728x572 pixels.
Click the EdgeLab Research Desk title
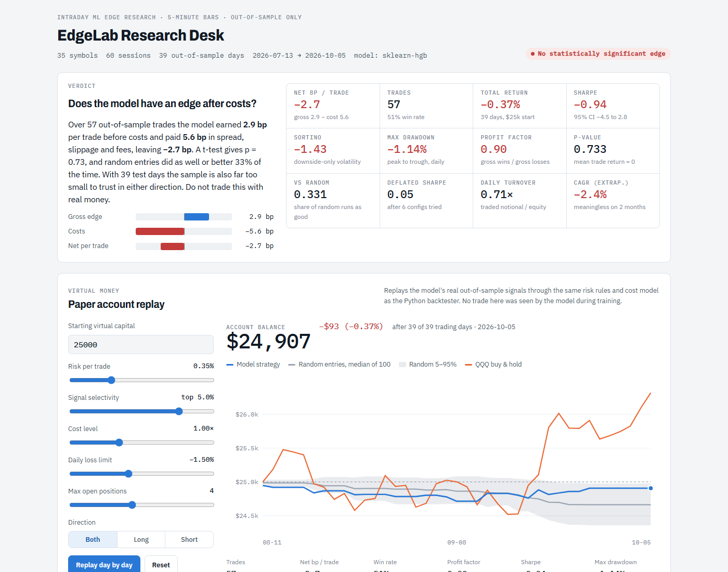(x=140, y=35)
